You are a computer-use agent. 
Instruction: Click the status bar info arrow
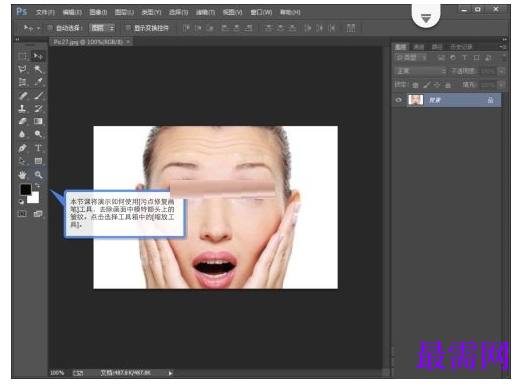(x=170, y=373)
